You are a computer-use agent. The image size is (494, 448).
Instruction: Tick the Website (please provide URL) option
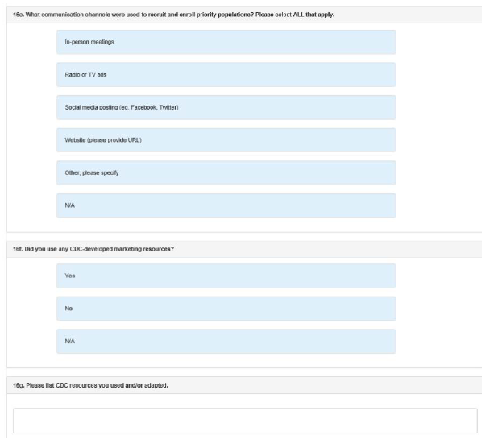226,140
